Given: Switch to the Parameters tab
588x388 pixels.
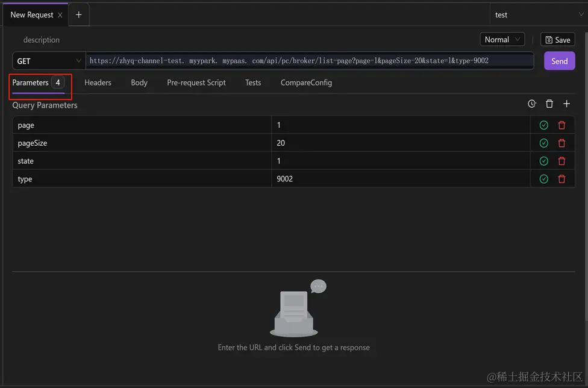Looking at the screenshot, I should [38, 83].
